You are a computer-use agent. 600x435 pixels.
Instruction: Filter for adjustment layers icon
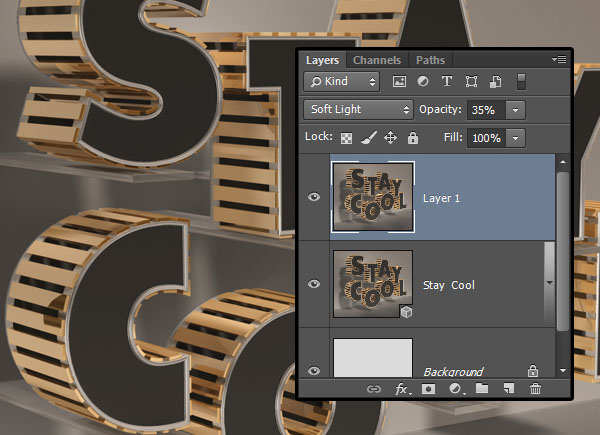tap(423, 81)
